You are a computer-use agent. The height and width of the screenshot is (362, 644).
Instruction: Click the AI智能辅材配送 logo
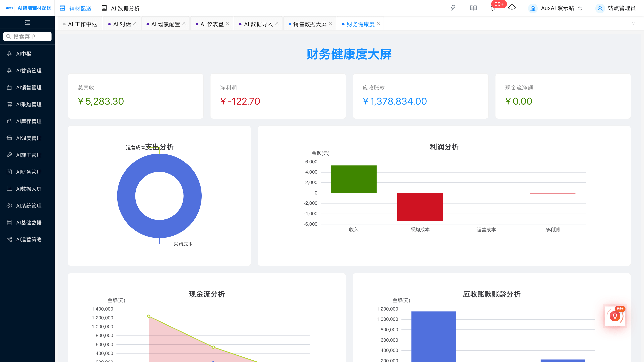pos(29,8)
